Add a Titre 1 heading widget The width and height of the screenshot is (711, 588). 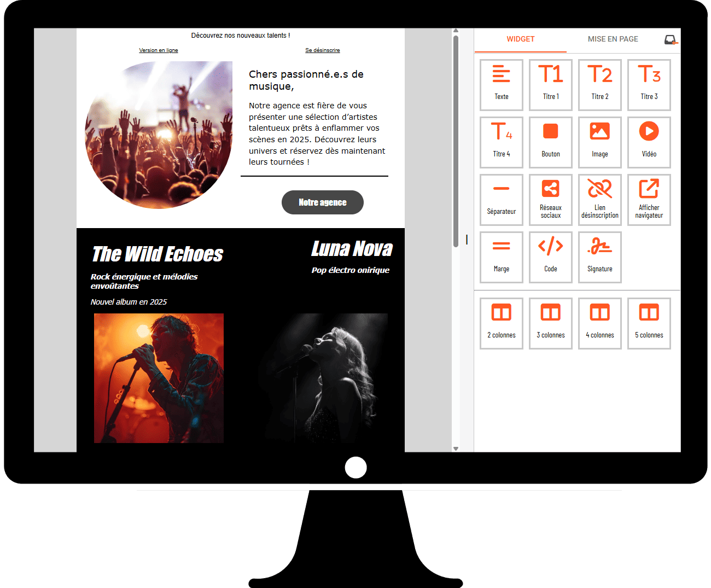click(550, 85)
